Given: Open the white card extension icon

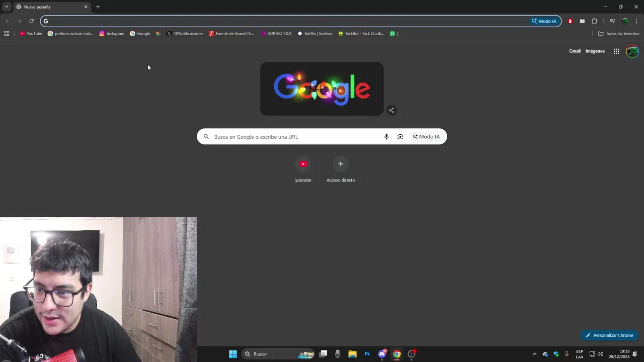Looking at the screenshot, I should pos(582,21).
